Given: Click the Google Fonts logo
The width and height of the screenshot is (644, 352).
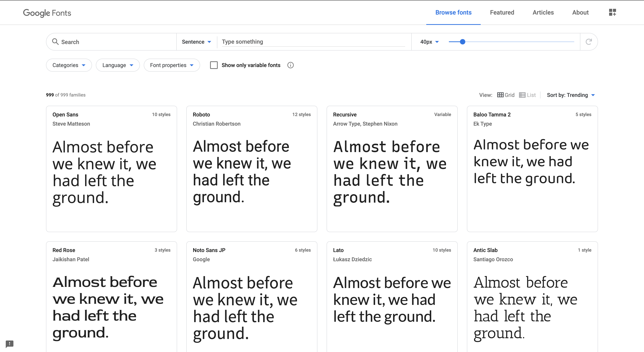Looking at the screenshot, I should coord(47,13).
